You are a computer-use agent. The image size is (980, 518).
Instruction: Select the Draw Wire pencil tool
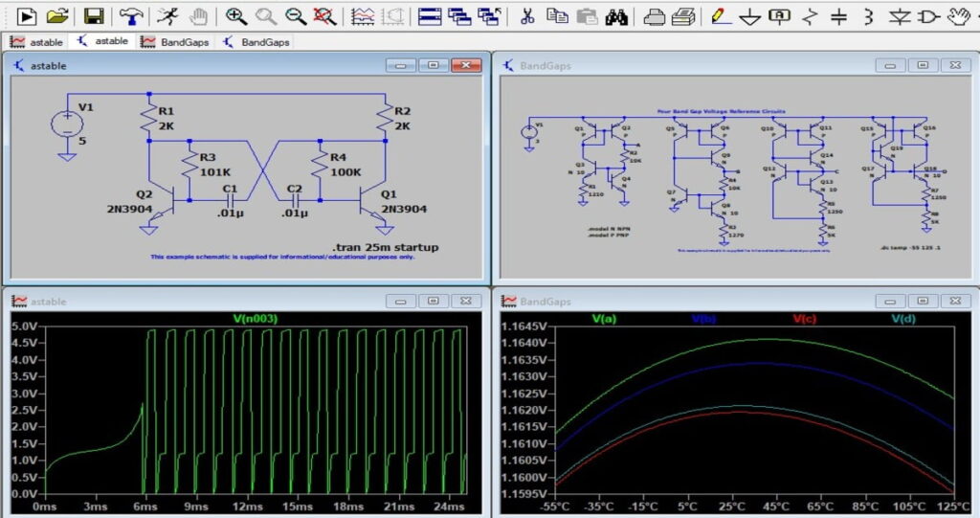pos(721,16)
